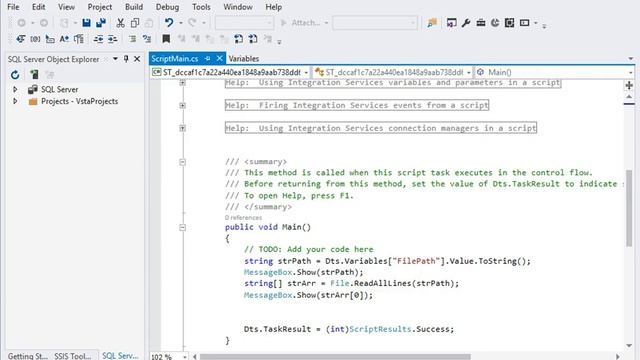Screen dimensions: 640x360
Task: Go to next bookmark in document
Action: pyautogui.click(x=253, y=39)
